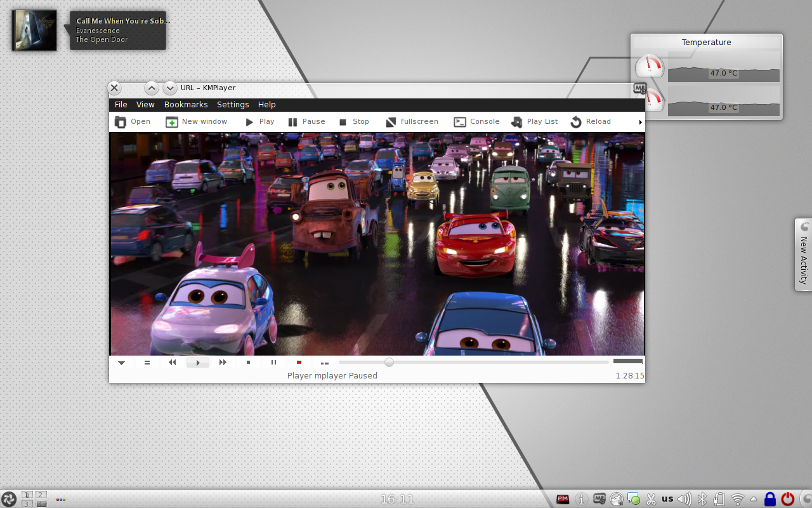812x508 pixels.
Task: Expand the toolbar overflow arrow after Reload
Action: click(x=640, y=122)
